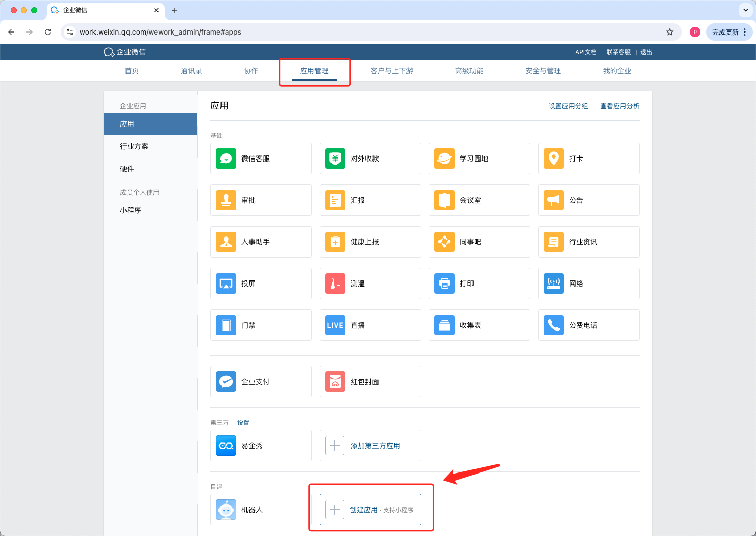Click the 学习园地 planet icon
The width and height of the screenshot is (756, 536).
pyautogui.click(x=445, y=159)
